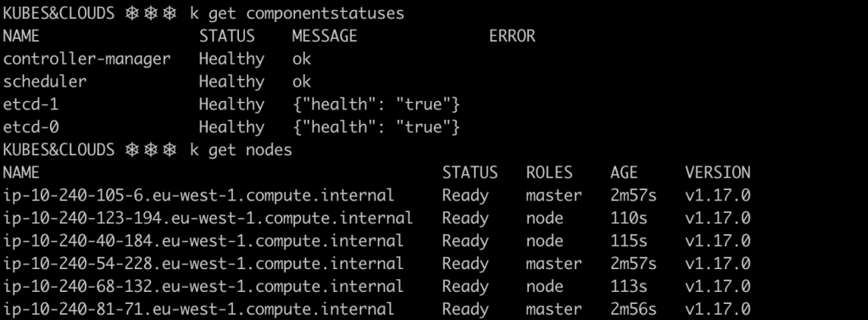Screen dimensions: 868x320
Task: Click the MESSAGE column header
Action: 325,36
